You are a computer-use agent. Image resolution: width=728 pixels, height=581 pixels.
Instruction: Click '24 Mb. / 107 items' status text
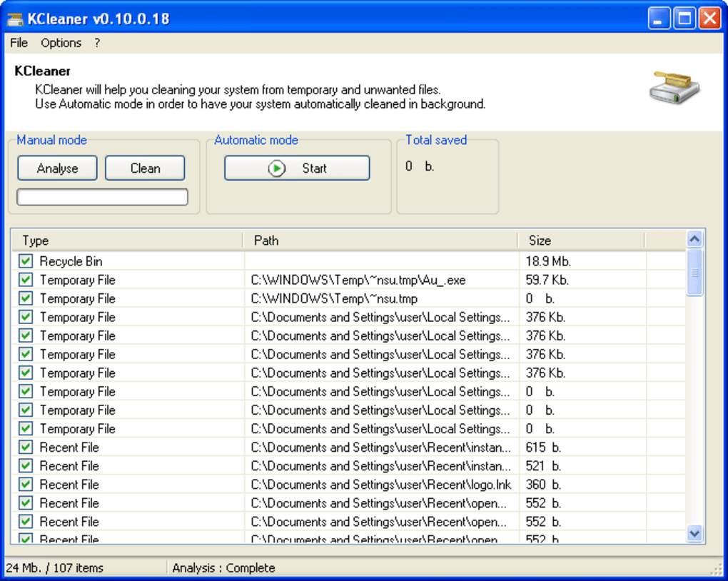(55, 567)
